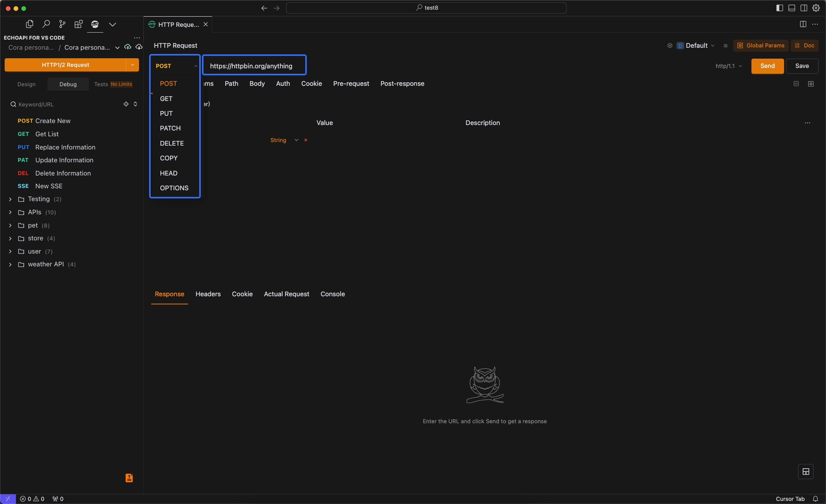Viewport: 826px width, 504px height.
Task: Select GET from HTTP method dropdown
Action: click(x=166, y=98)
